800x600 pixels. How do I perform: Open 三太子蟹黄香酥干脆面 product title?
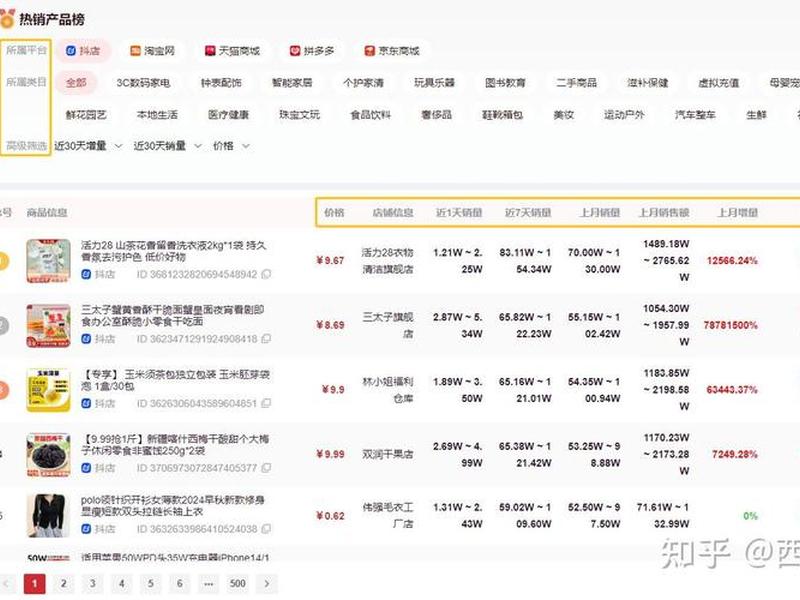(x=172, y=315)
